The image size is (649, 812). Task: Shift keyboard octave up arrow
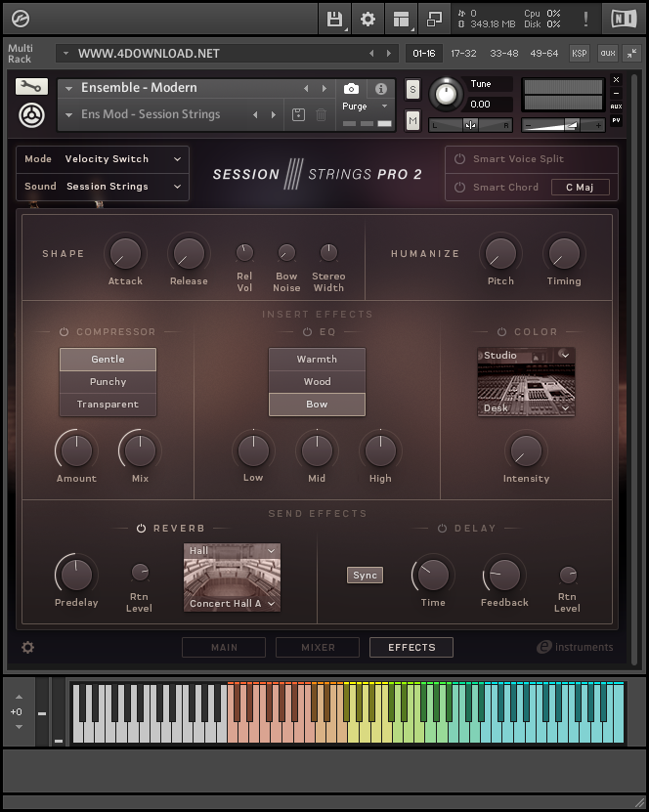[x=19, y=697]
